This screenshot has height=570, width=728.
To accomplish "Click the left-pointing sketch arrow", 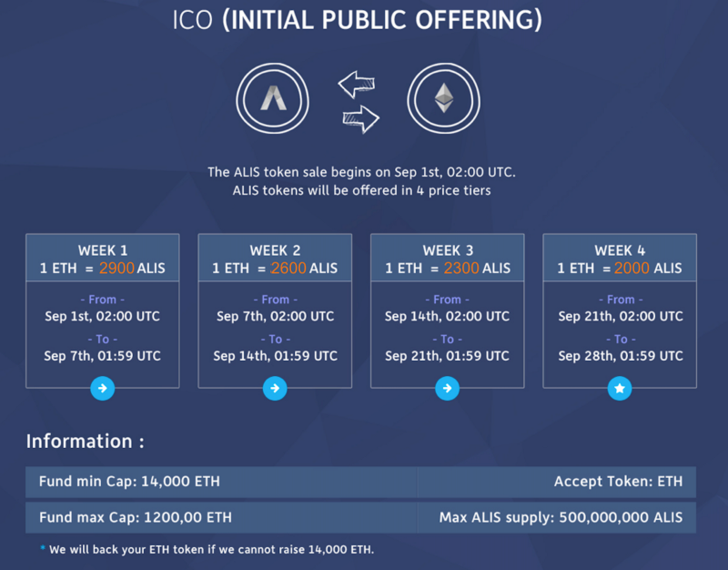I will click(x=357, y=85).
